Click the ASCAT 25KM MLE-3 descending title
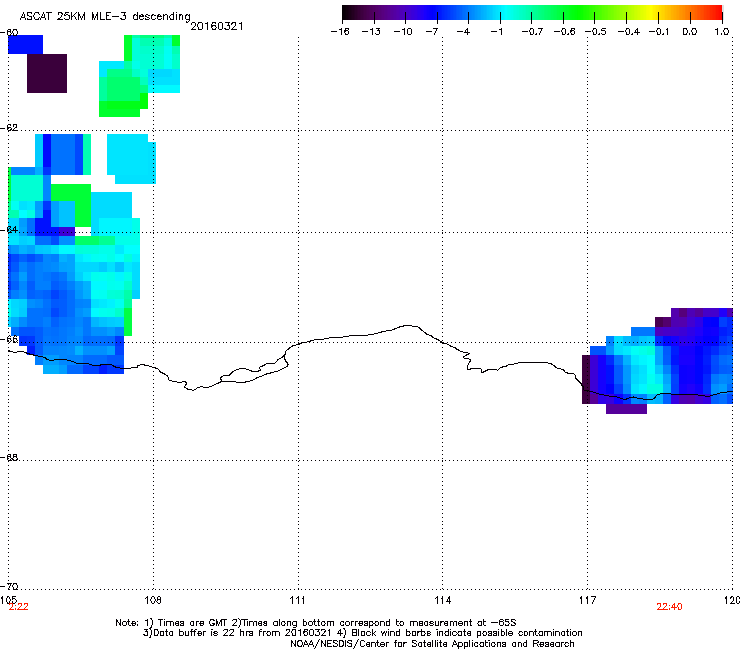 click(105, 17)
